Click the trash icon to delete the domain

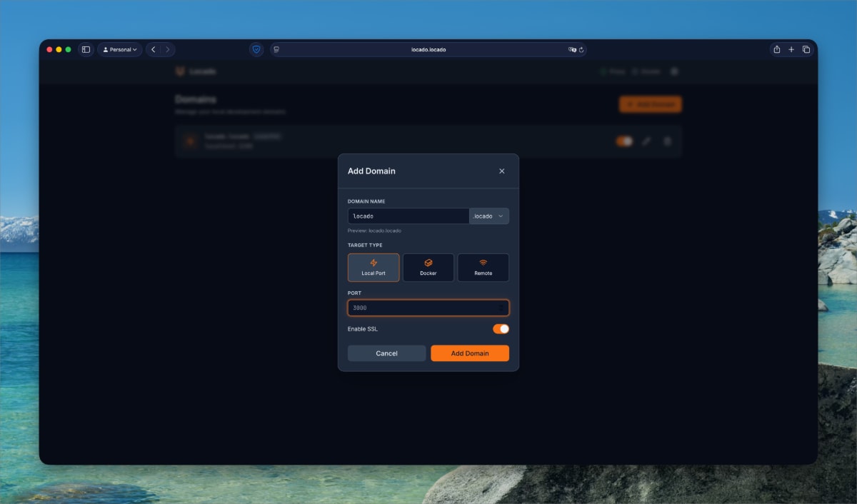[667, 141]
